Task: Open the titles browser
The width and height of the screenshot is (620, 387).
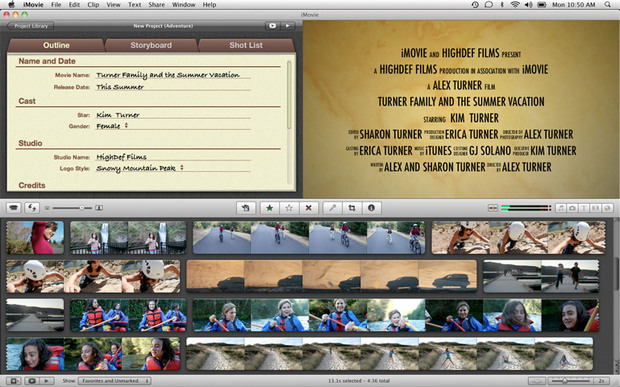Action: coord(584,208)
